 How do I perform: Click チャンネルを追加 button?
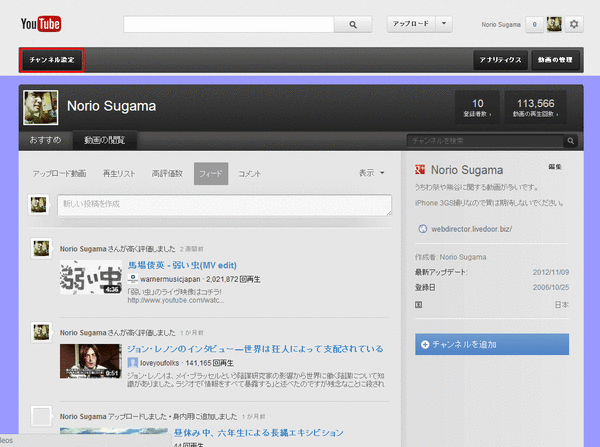(x=492, y=344)
